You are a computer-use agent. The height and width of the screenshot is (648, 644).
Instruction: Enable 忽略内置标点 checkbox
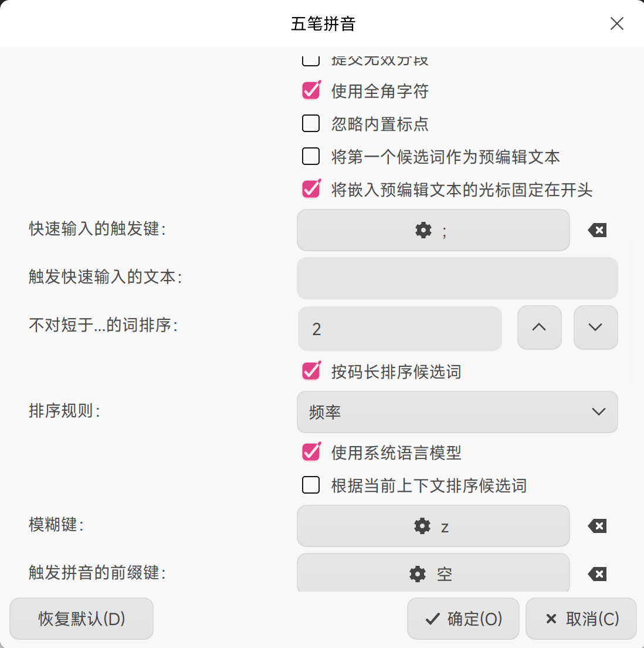point(311,124)
